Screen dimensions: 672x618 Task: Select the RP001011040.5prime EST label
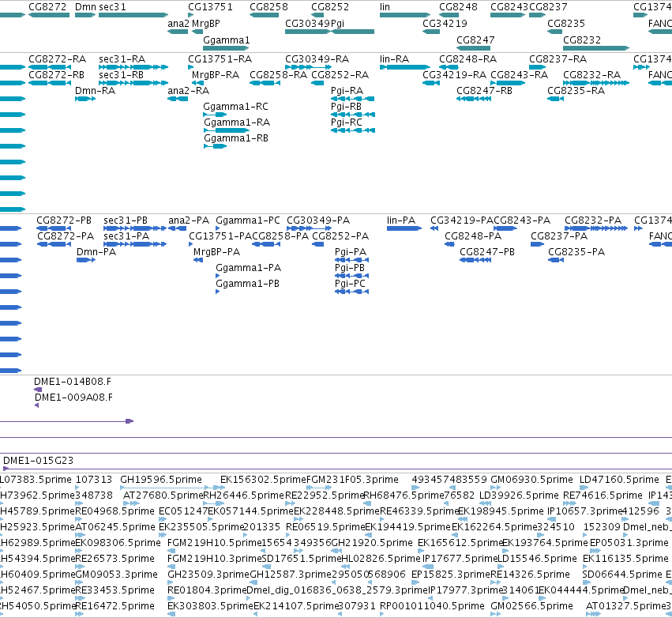click(x=432, y=605)
